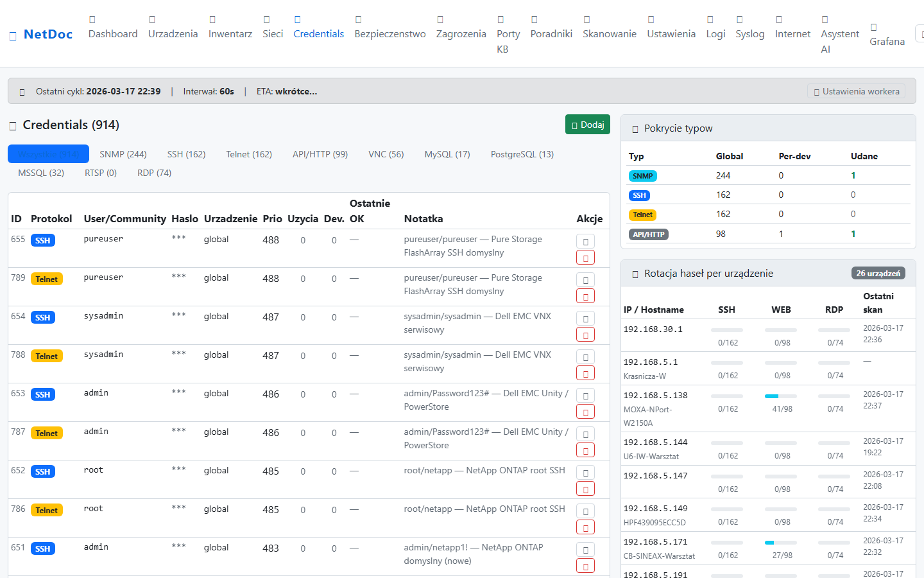This screenshot has width=924, height=578.
Task: Click the 41/98 WEB progress bar
Action: point(781,396)
